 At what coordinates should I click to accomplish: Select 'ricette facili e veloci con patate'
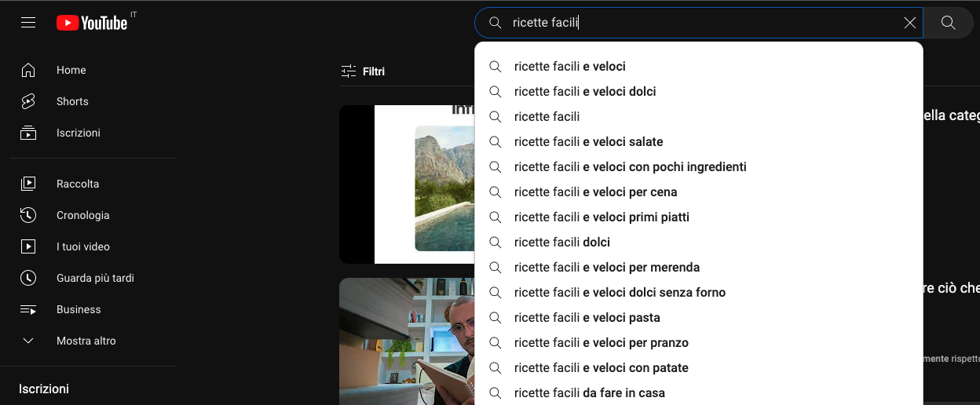tap(699, 368)
